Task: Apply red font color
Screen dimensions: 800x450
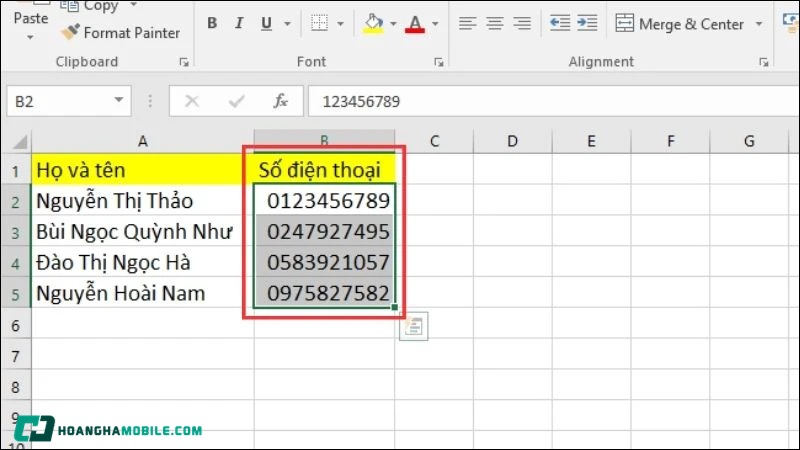Action: [x=415, y=23]
